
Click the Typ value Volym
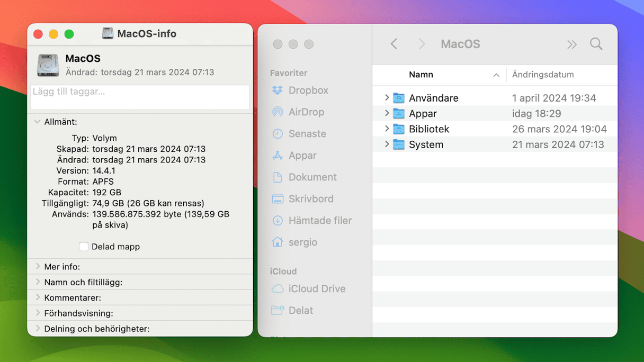(104, 138)
